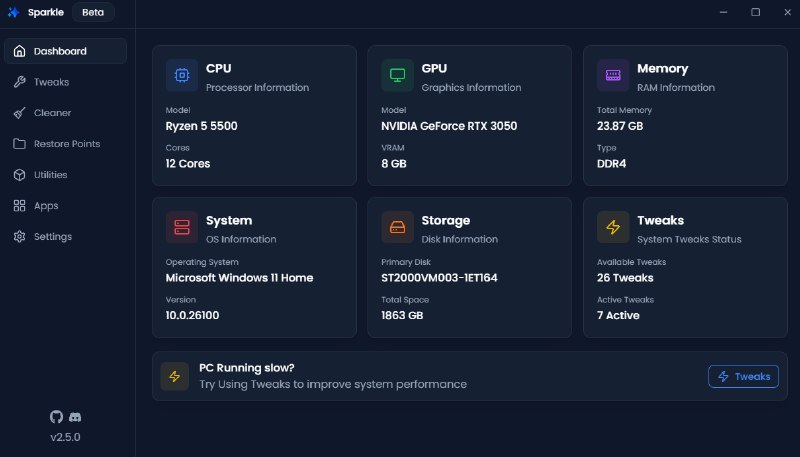Image resolution: width=800 pixels, height=457 pixels.
Task: Click the Sparkle logo icon
Action: coord(13,12)
